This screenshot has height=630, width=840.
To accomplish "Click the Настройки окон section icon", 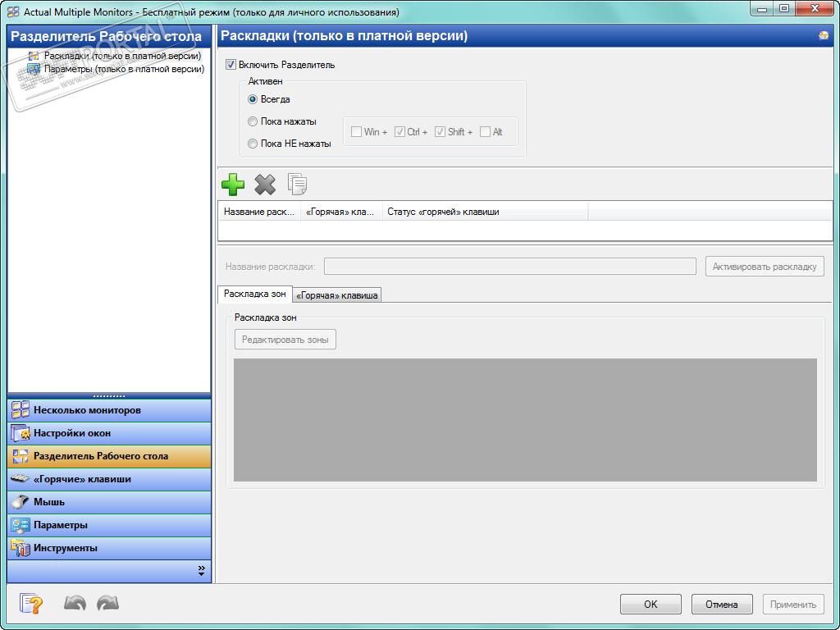I will pyautogui.click(x=21, y=433).
